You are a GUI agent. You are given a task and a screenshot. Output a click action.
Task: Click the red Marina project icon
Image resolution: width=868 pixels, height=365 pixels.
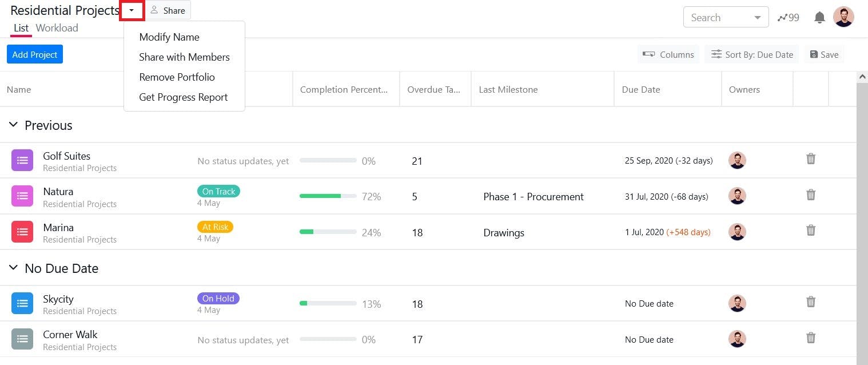pos(22,232)
